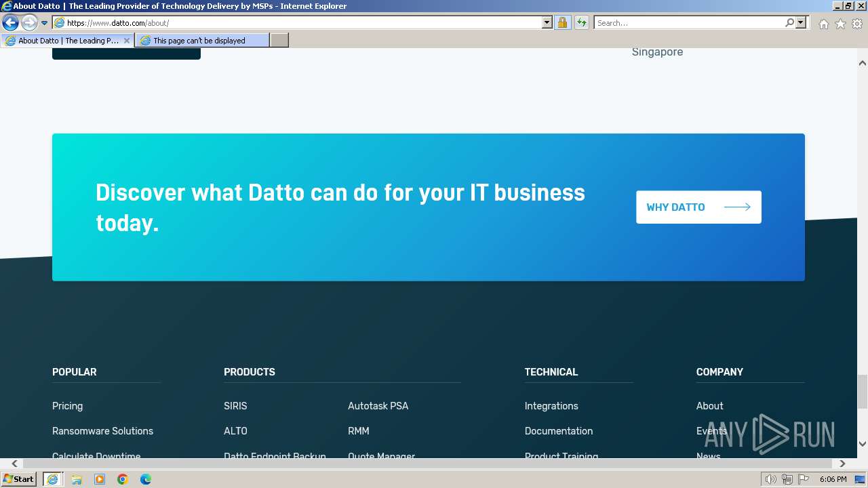The height and width of the screenshot is (488, 868).
Task: Open the media player taskbar icon
Action: click(100, 479)
